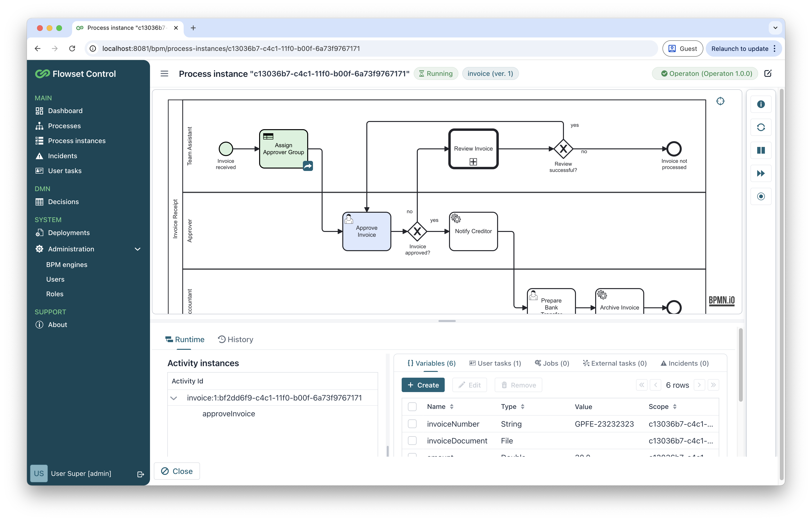Click the retry icon on the right toolbar
This screenshot has width=812, height=521.
(x=761, y=127)
